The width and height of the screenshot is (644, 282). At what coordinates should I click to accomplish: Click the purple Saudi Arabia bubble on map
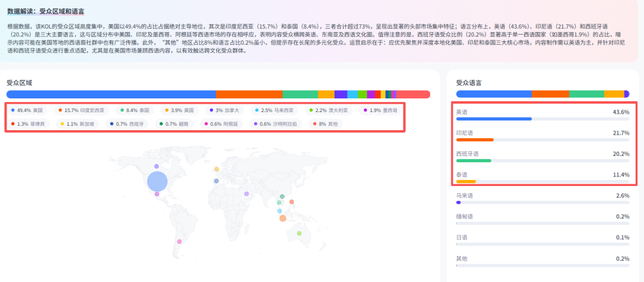246,194
